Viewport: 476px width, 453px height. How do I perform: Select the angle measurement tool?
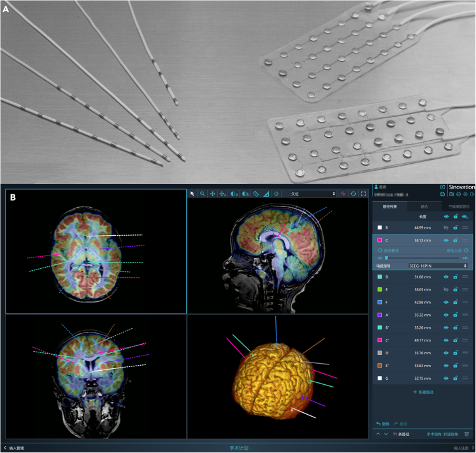pos(266,193)
